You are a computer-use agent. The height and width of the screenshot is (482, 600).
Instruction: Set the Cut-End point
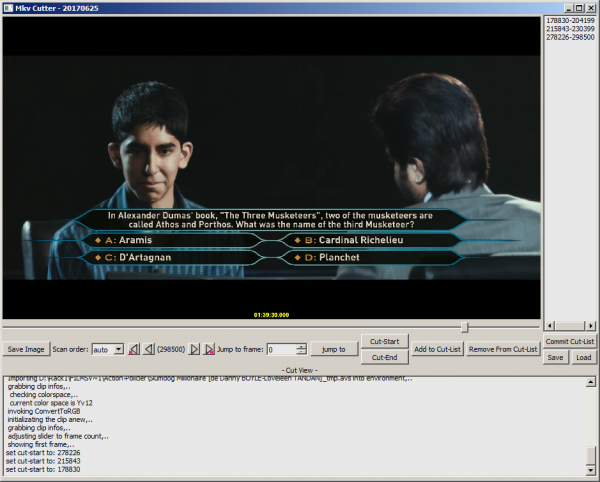click(385, 357)
